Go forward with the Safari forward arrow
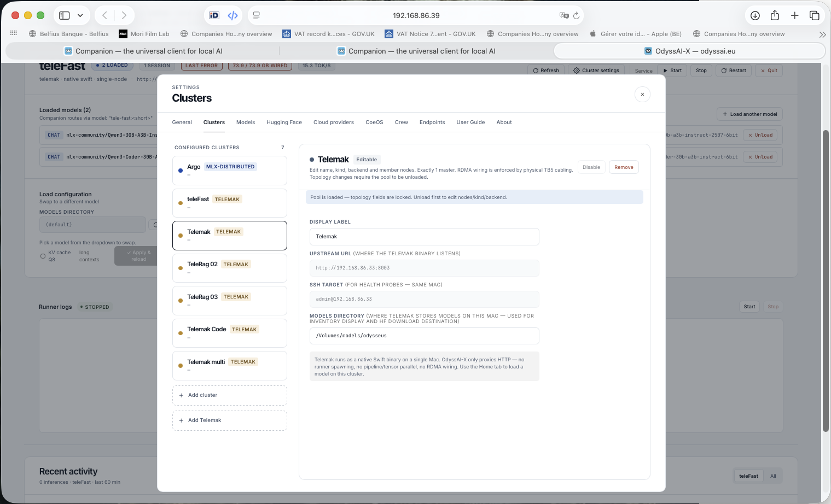This screenshot has height=504, width=831. [124, 15]
